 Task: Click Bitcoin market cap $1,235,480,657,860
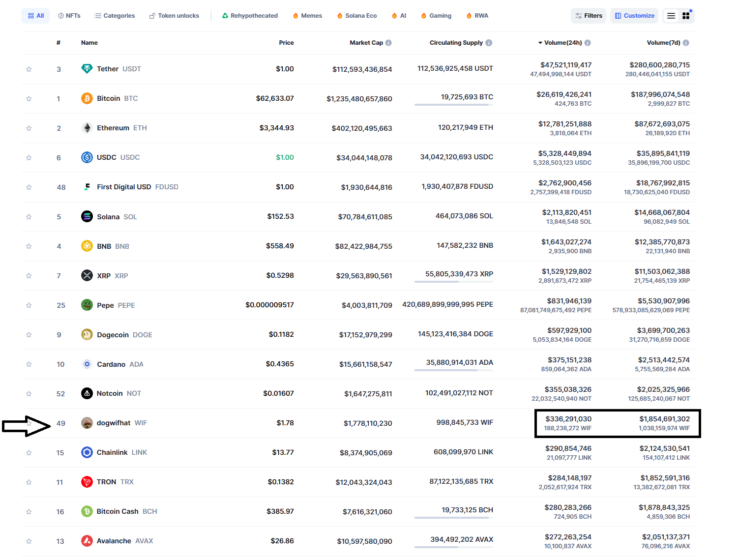[x=359, y=99]
